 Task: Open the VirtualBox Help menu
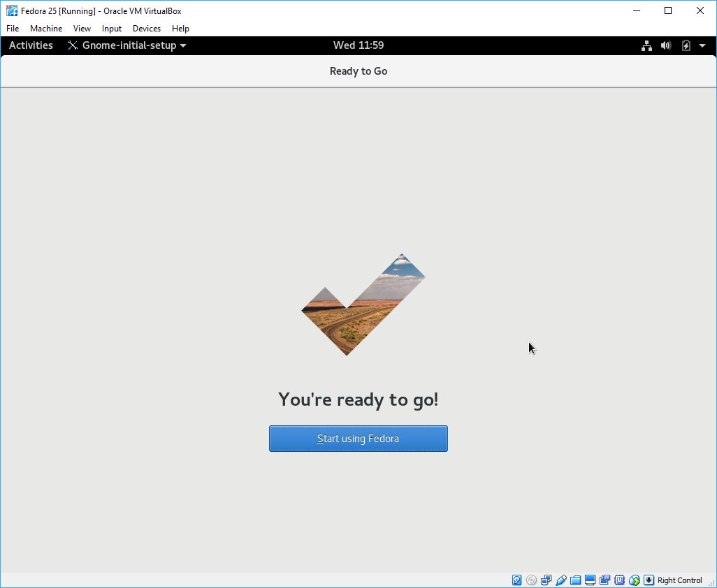click(x=180, y=29)
